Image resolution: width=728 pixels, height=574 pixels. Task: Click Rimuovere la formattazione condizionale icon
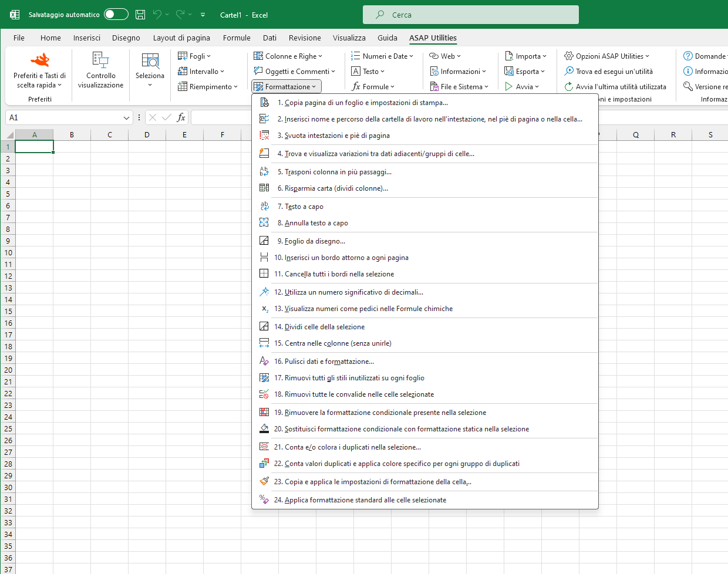[264, 413]
